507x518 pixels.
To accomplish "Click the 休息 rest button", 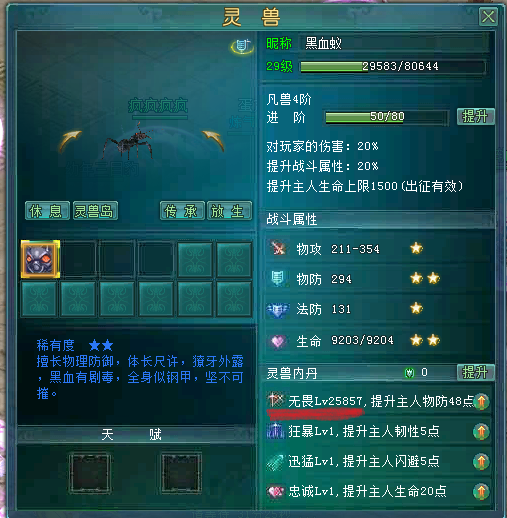I will tap(47, 211).
